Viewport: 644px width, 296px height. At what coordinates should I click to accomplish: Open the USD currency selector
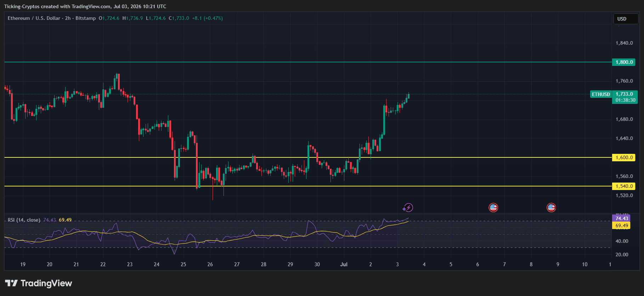point(626,19)
